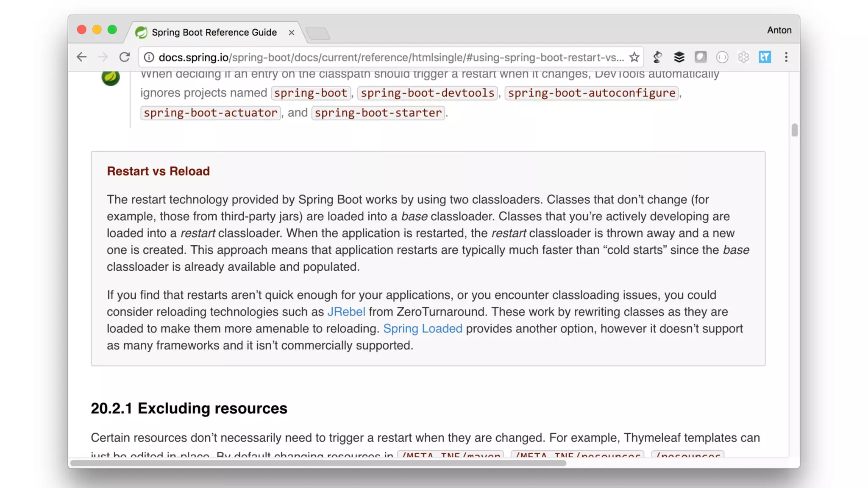Reload the current page
Viewport: 868px width, 488px height.
pyautogui.click(x=124, y=57)
